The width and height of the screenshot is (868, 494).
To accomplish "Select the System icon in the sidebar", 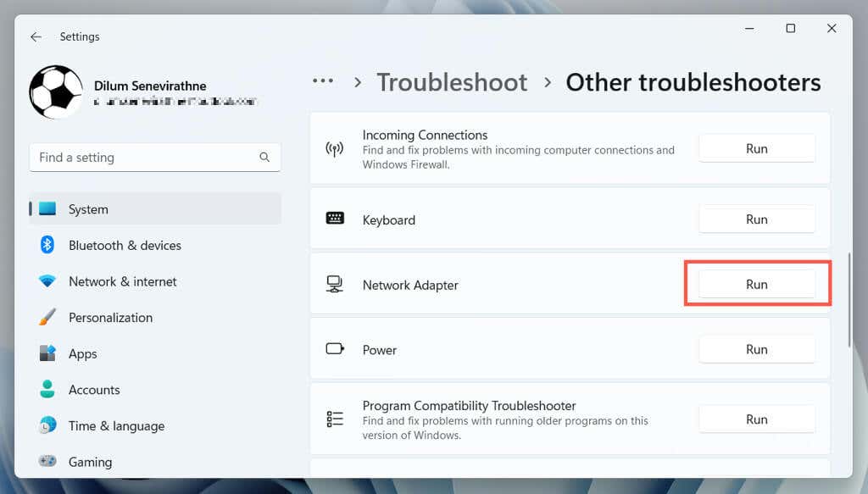I will (47, 208).
